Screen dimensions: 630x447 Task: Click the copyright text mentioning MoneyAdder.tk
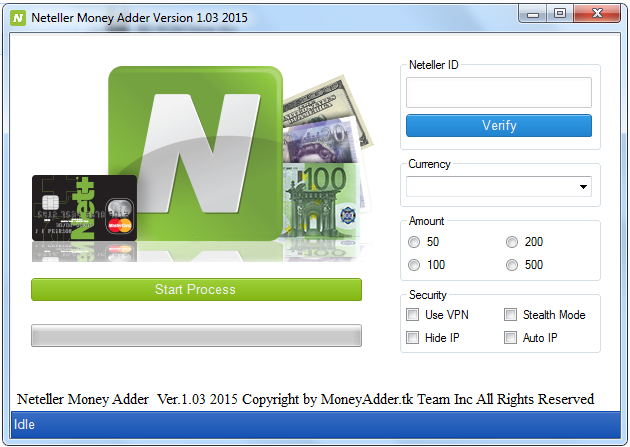tap(305, 399)
